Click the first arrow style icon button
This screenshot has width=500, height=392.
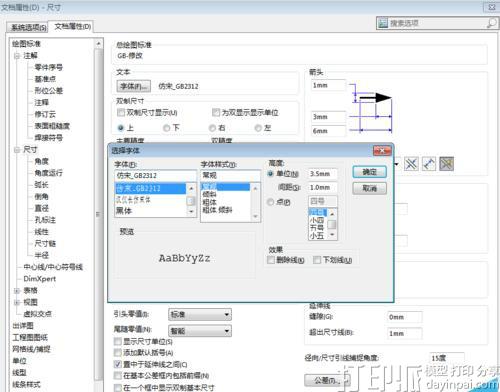coord(411,164)
